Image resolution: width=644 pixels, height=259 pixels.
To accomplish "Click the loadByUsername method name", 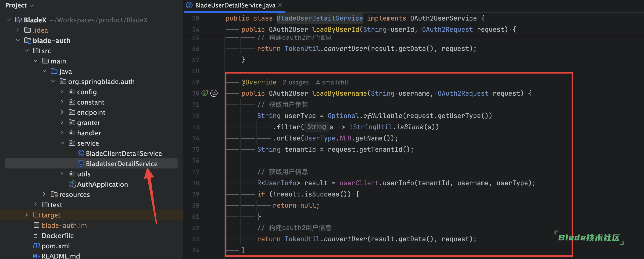I will [x=339, y=93].
